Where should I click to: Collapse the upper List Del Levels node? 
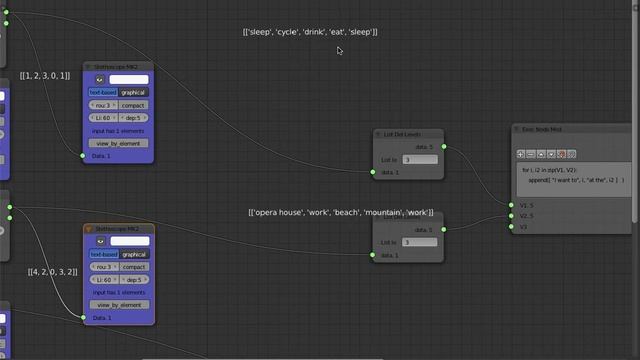click(x=378, y=134)
